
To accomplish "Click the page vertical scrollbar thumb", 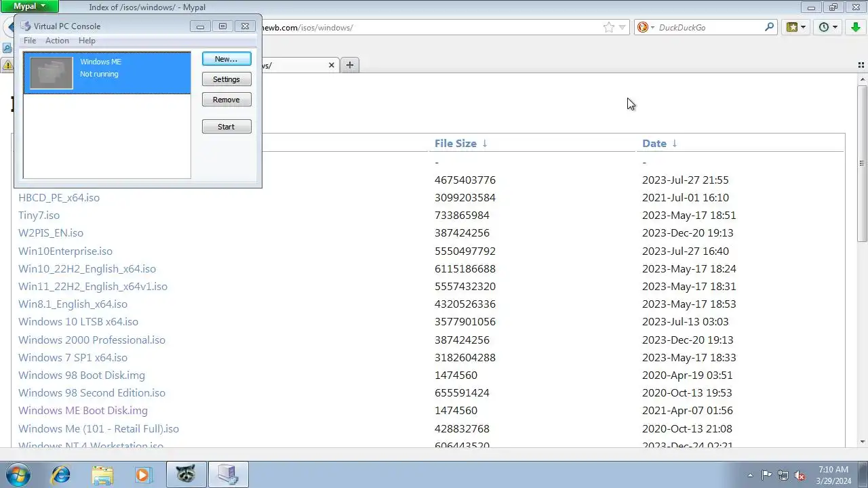I will (x=862, y=163).
